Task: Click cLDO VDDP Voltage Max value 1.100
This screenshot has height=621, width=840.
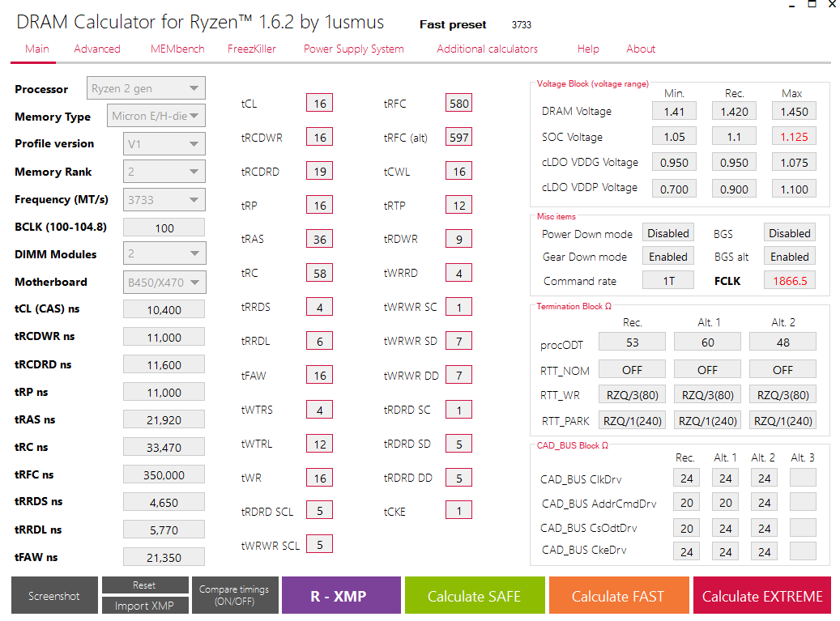Action: pyautogui.click(x=794, y=189)
